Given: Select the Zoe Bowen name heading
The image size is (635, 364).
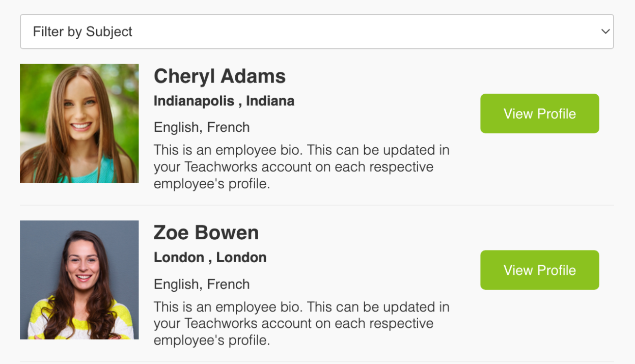Looking at the screenshot, I should coord(206,233).
